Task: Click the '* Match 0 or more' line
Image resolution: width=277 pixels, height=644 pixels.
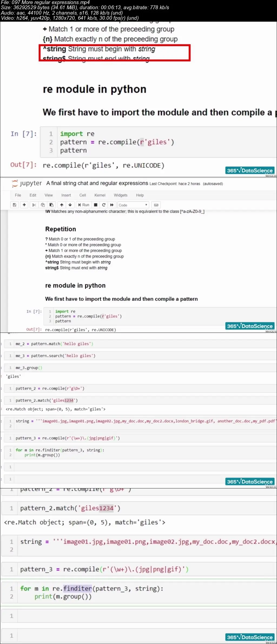Action: 83,245
